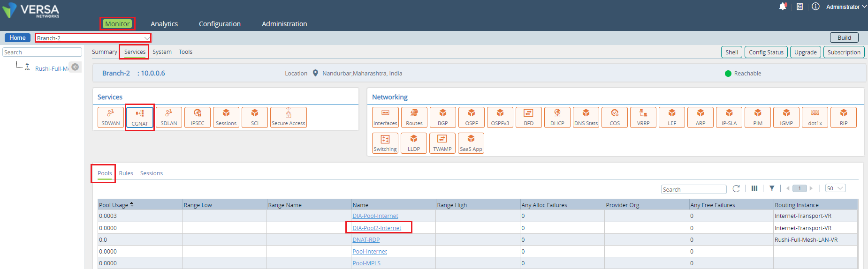Switch to the Configuration menu

tap(220, 24)
